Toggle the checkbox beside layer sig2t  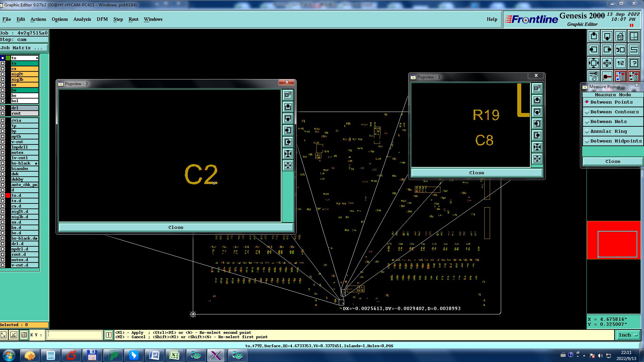click(3, 74)
